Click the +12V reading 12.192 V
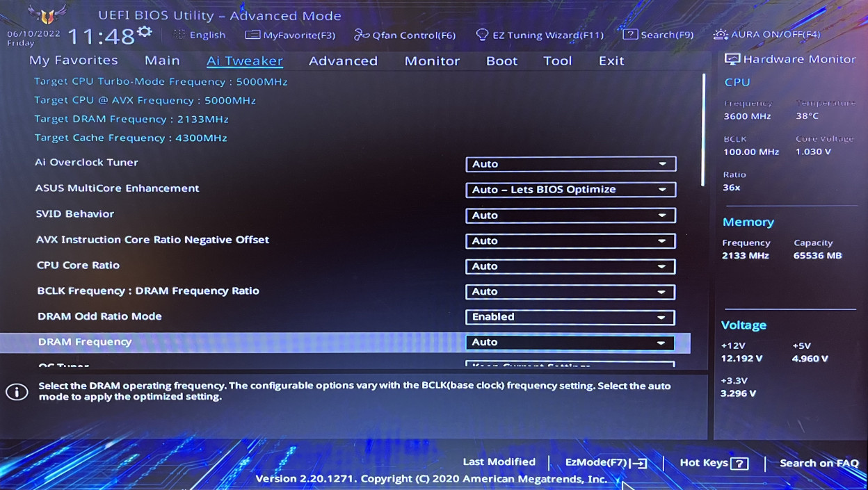868x490 pixels. [742, 359]
